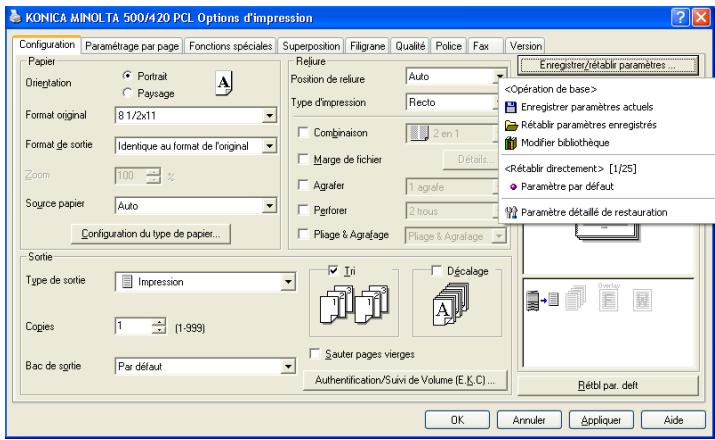Tick the Agrafer checkbox
Viewport: 715px width, 440px height.
[303, 185]
